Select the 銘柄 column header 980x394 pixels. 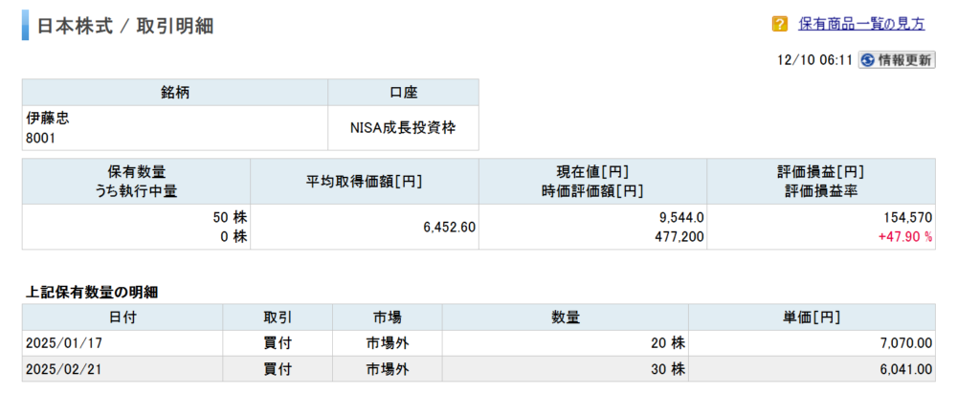click(x=175, y=93)
